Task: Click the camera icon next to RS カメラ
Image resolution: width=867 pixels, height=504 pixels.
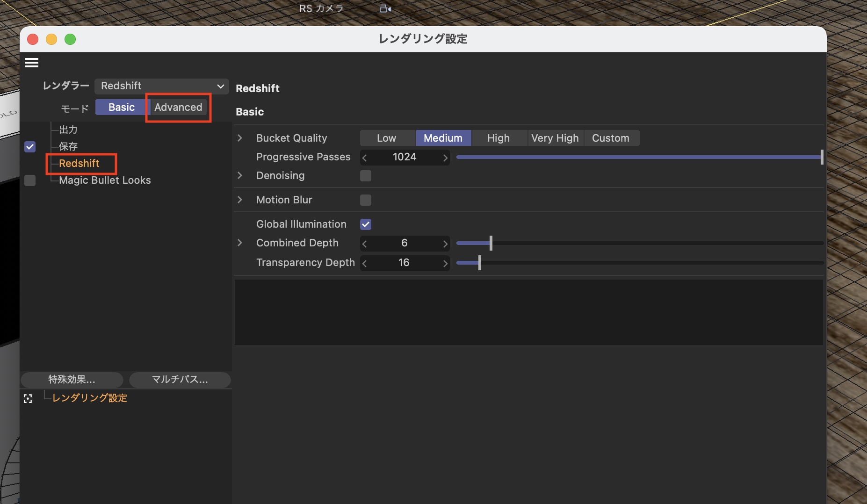Action: click(x=385, y=9)
